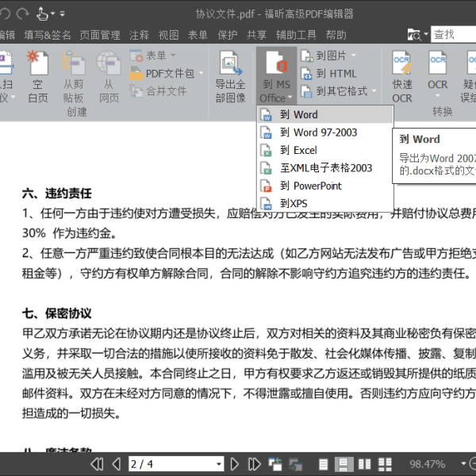This screenshot has width=476, height=476.
Task: Open the 帮助 ribbon tab
Action: [336, 35]
